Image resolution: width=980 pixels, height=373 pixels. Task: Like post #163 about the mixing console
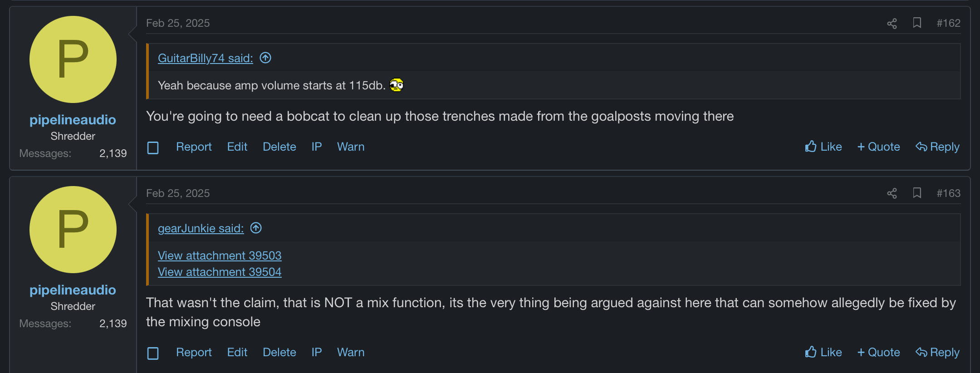click(x=823, y=352)
